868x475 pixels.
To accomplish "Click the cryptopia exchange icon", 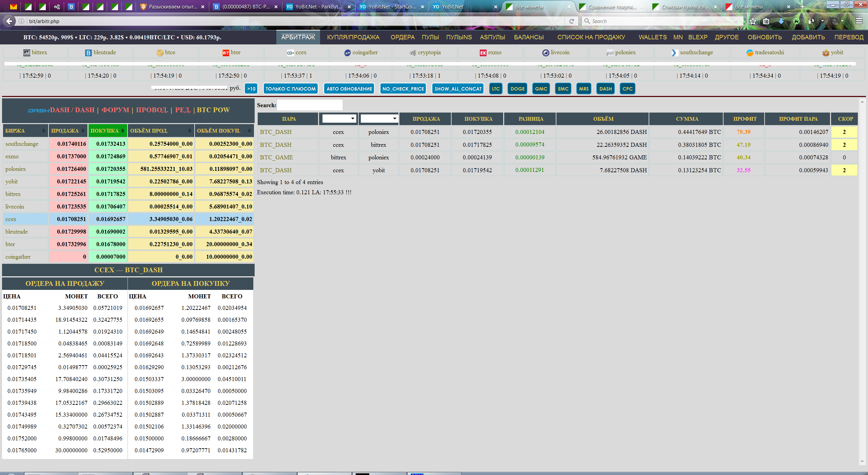I will (x=413, y=53).
